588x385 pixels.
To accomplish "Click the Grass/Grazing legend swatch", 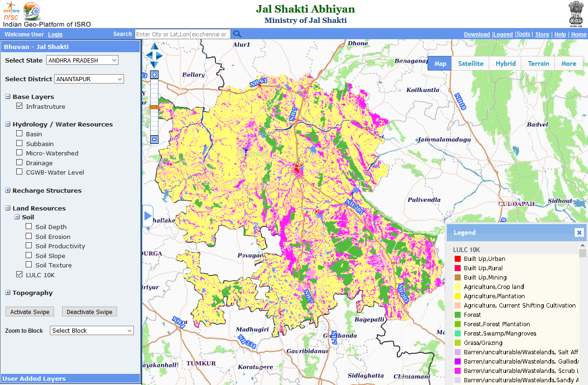I will (458, 343).
